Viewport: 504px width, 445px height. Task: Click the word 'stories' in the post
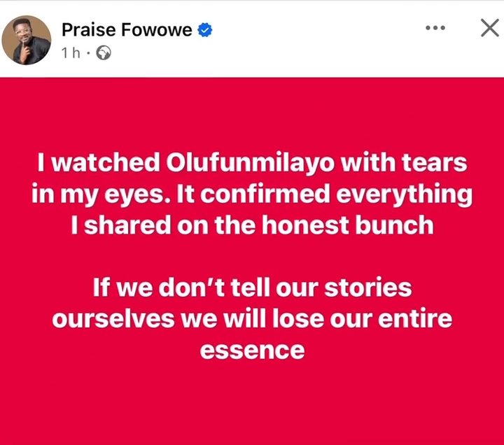tap(368, 288)
